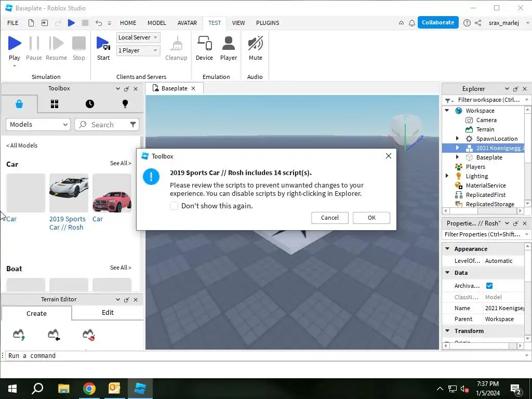Image resolution: width=532 pixels, height=399 pixels.
Task: Click the red car model thumbnail
Action: click(112, 193)
